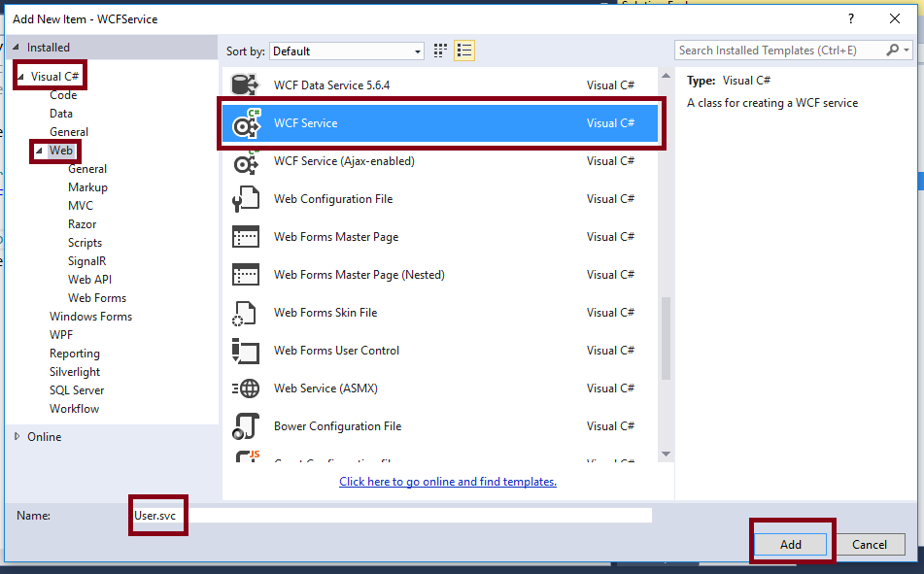Click the Name input field
Screen dimensions: 924x574
point(392,515)
